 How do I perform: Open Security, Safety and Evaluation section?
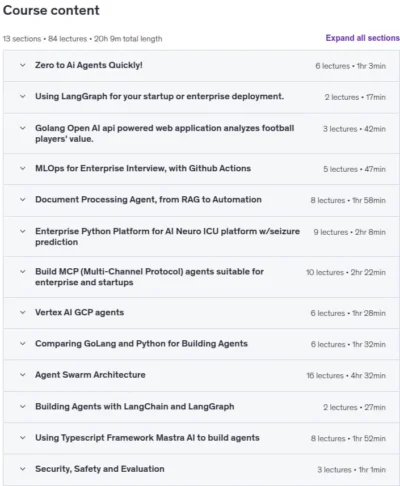point(100,469)
